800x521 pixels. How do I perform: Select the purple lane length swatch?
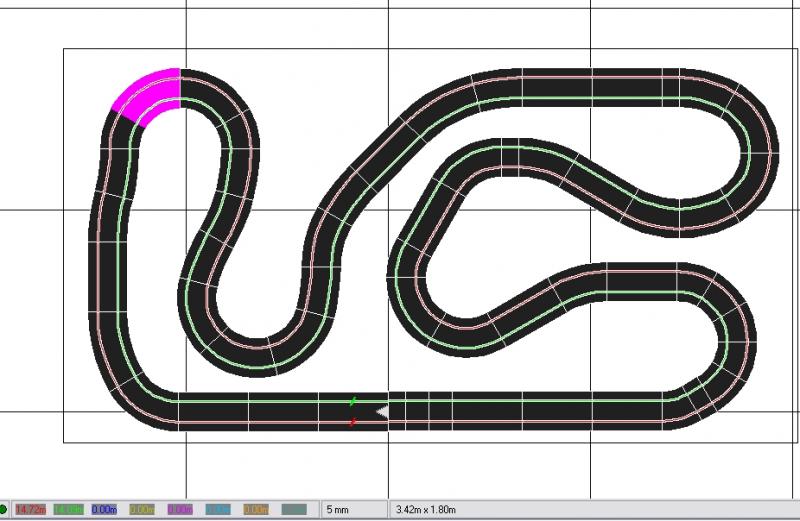point(180,509)
